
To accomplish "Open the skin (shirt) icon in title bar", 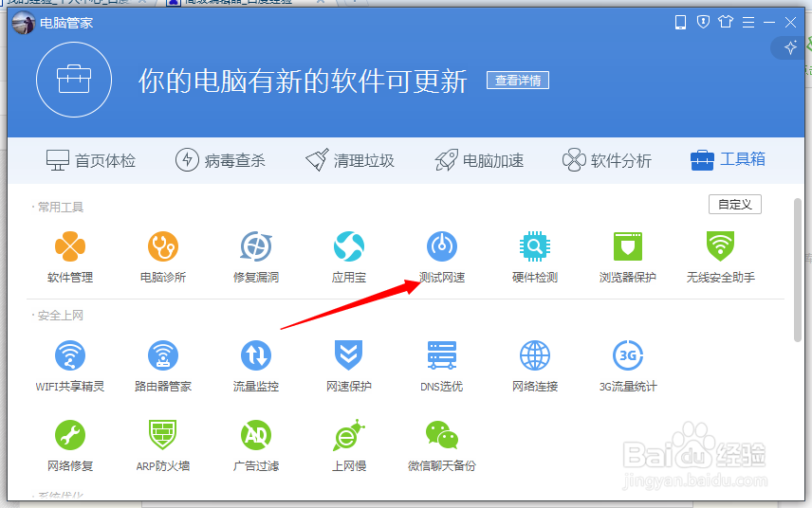I will [x=726, y=22].
